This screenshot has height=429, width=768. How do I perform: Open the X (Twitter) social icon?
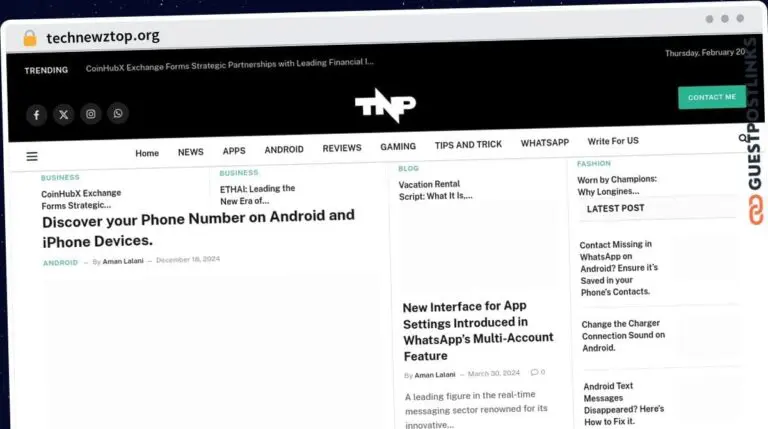(64, 115)
